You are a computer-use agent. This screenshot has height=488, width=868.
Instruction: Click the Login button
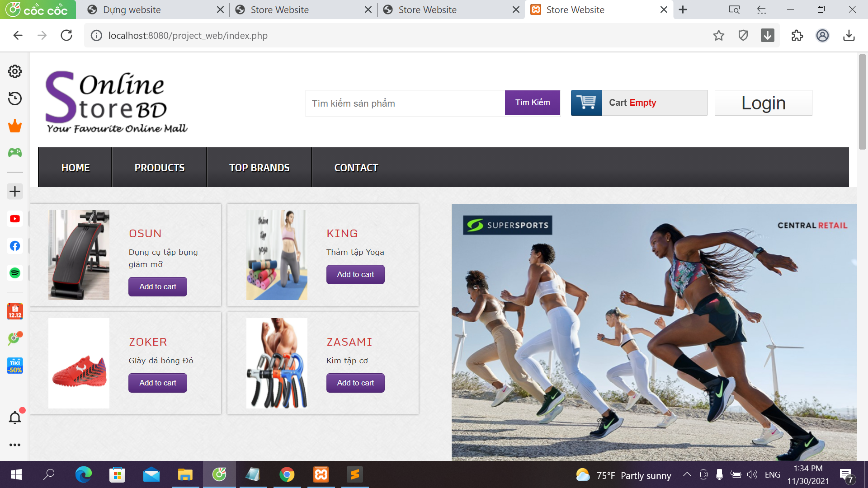click(x=763, y=103)
